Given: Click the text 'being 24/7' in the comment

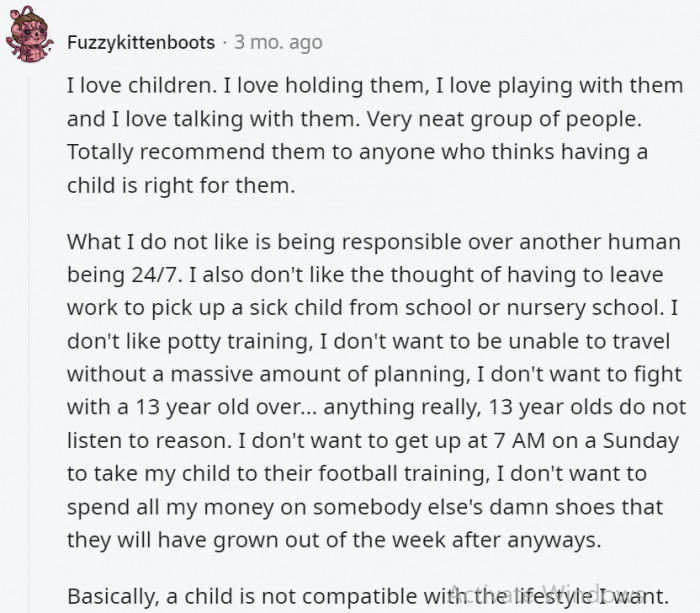Looking at the screenshot, I should 125,275.
